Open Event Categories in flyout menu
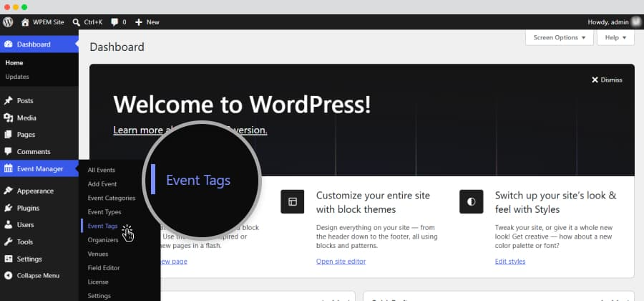 coord(112,199)
